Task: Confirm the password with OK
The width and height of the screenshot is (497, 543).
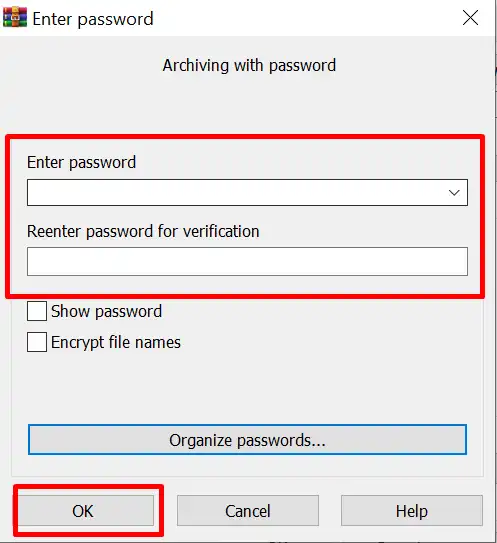Action: click(86, 511)
